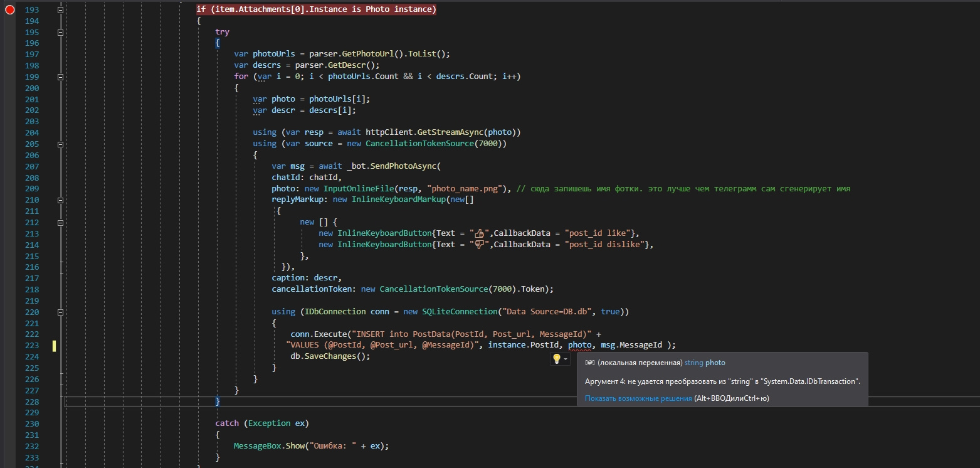Image resolution: width=980 pixels, height=468 pixels.
Task: Click line number 228 in the gutter
Action: (x=31, y=402)
